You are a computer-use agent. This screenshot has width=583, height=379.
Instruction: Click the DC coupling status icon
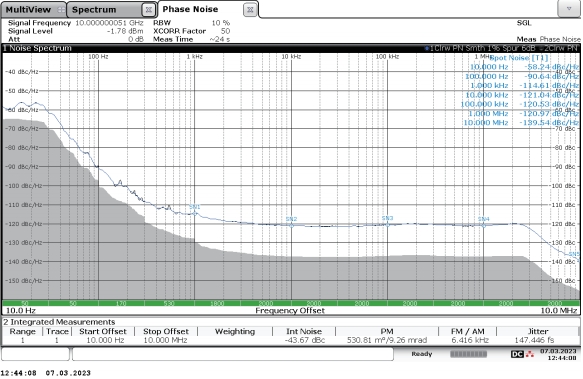(517, 354)
